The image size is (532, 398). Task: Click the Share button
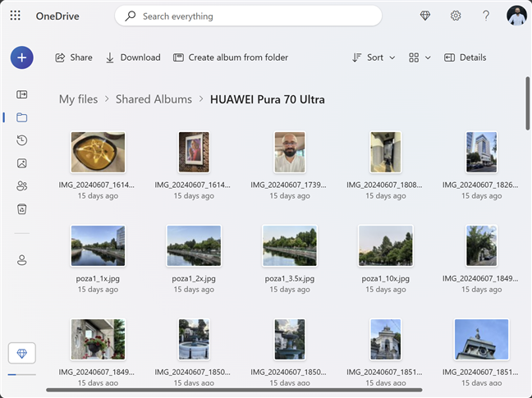click(73, 57)
